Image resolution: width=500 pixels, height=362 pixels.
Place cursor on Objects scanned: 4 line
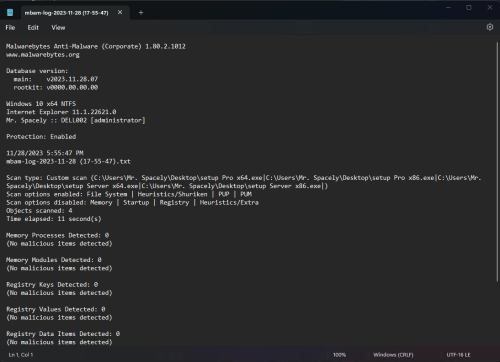[39, 211]
